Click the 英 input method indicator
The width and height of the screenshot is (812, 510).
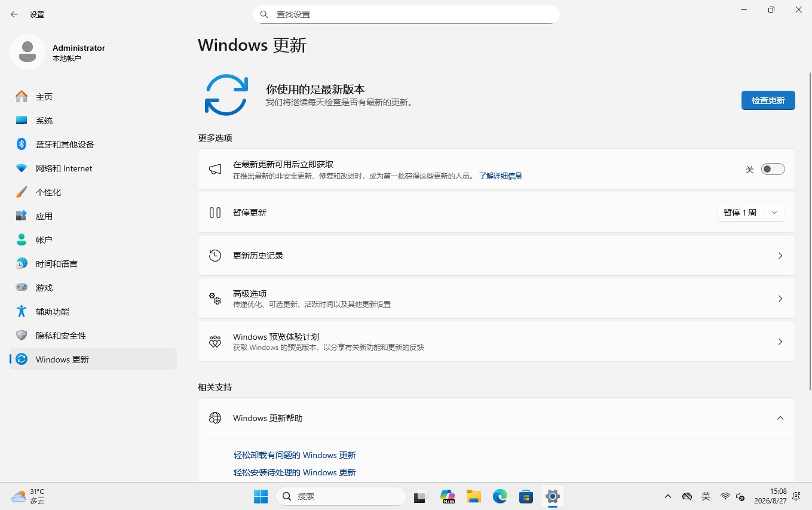tap(706, 496)
